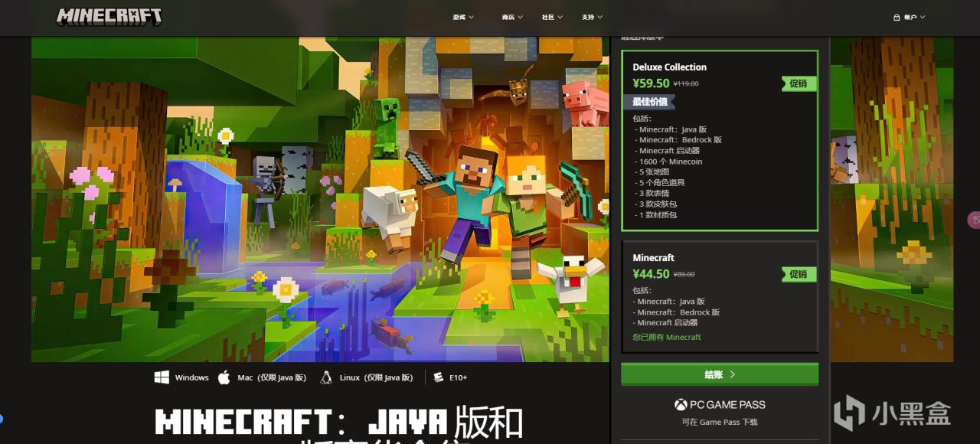Click the Minecraft key art image
The height and width of the screenshot is (444, 980).
click(320, 199)
